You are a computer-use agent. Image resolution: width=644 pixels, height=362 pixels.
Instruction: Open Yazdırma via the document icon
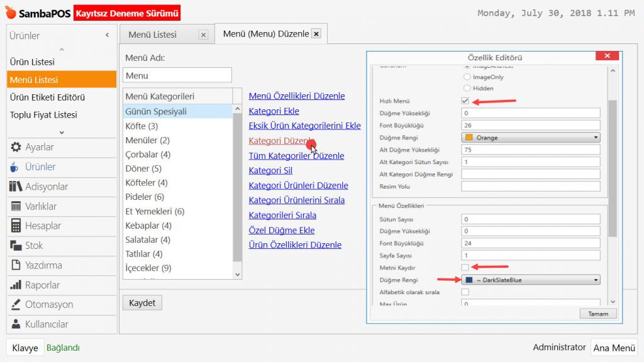point(16,265)
